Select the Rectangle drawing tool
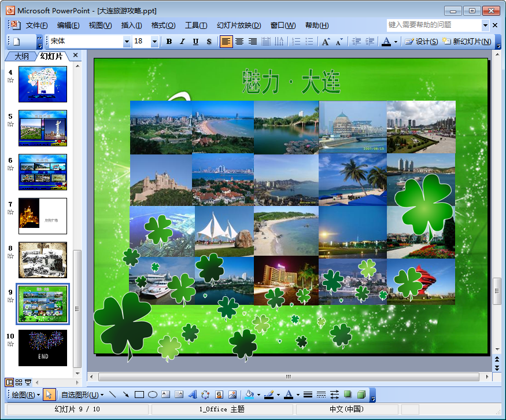Viewport: 506px width, 420px height. click(139, 395)
